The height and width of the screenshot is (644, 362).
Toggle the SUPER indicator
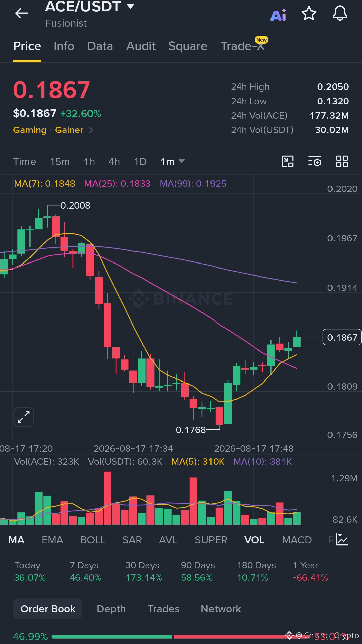(x=211, y=540)
